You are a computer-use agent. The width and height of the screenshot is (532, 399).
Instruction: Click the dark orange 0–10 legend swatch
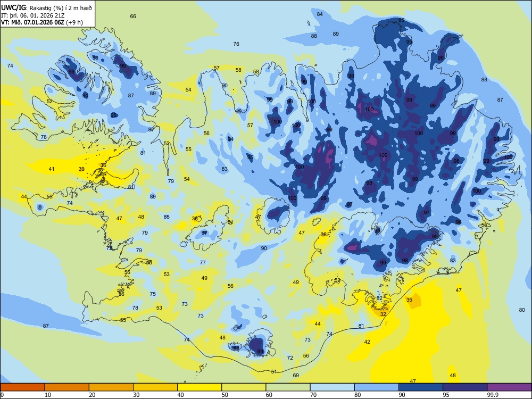(22, 387)
